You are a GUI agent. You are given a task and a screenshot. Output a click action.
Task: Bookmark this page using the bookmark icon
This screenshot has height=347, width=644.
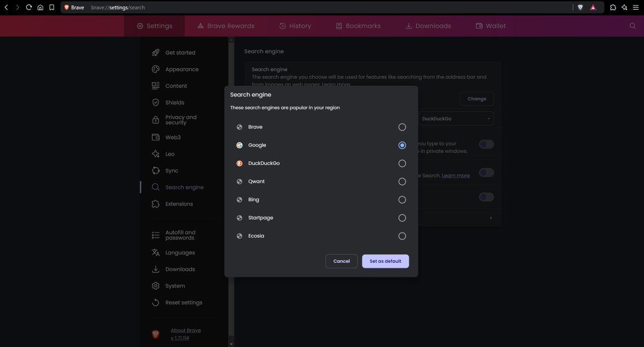click(x=52, y=8)
